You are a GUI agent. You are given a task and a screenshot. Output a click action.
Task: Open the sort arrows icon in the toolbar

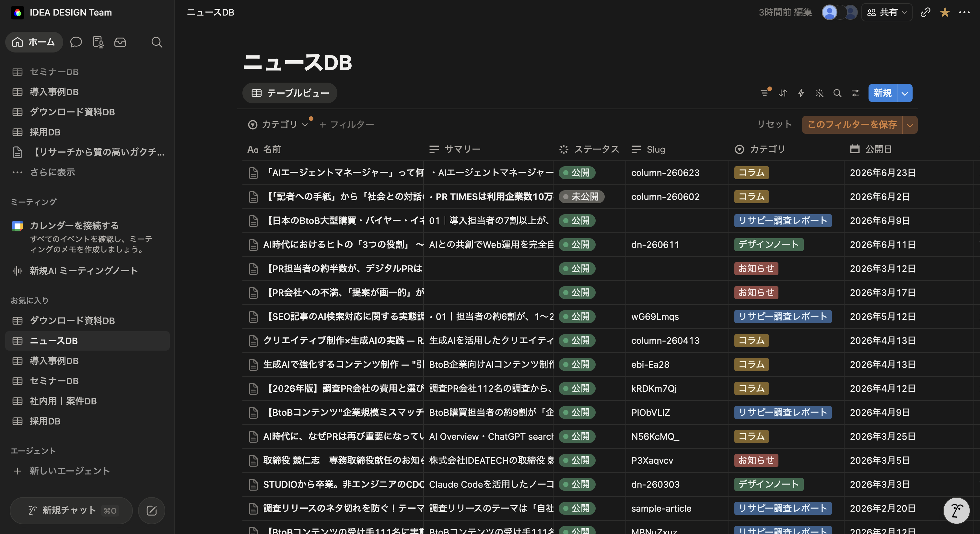(x=783, y=93)
